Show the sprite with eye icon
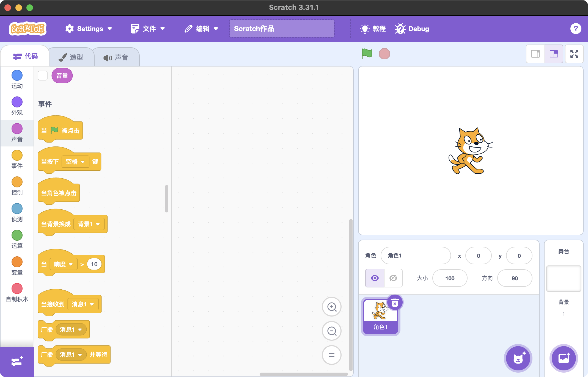Screen dimensions: 588x377 (375, 278)
